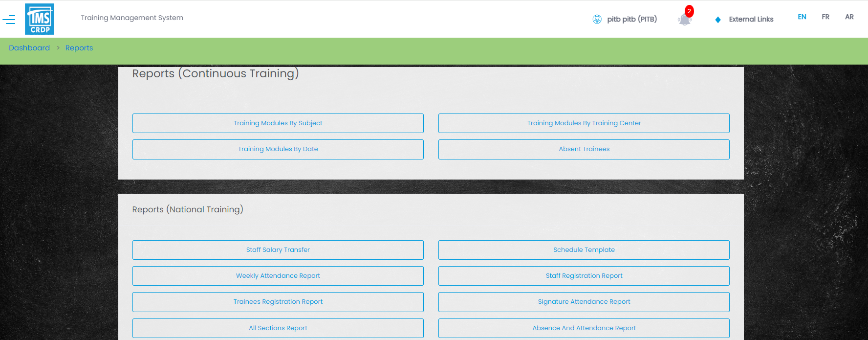Open the notifications bell

(x=684, y=20)
